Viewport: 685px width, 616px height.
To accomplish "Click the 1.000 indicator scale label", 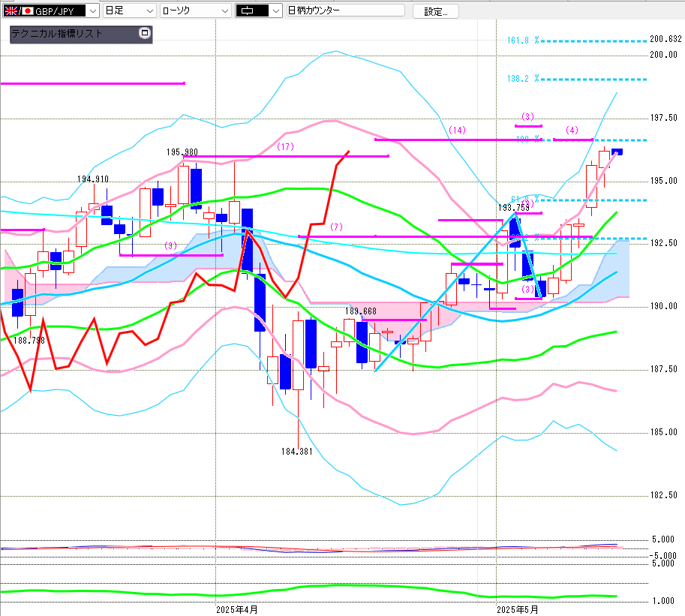I will [x=663, y=601].
